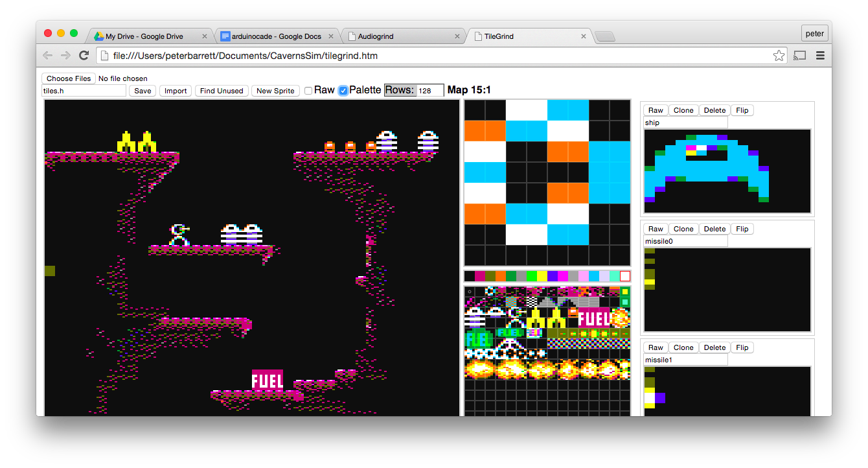Click the ship sprite preview canvas
This screenshot has width=868, height=468.
[x=727, y=171]
